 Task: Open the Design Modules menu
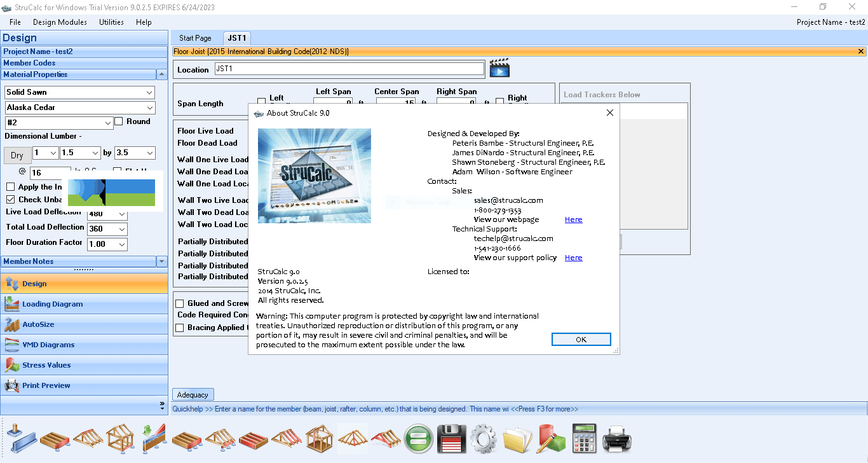click(60, 22)
